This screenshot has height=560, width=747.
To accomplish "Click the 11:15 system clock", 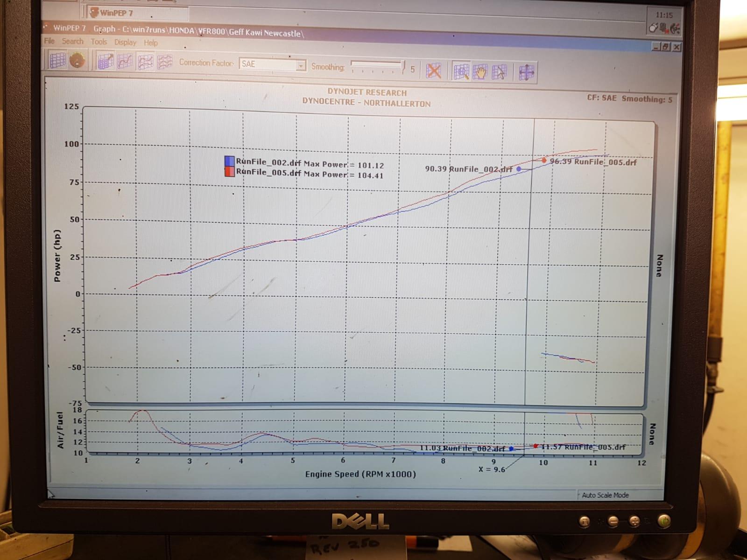I will tap(664, 15).
